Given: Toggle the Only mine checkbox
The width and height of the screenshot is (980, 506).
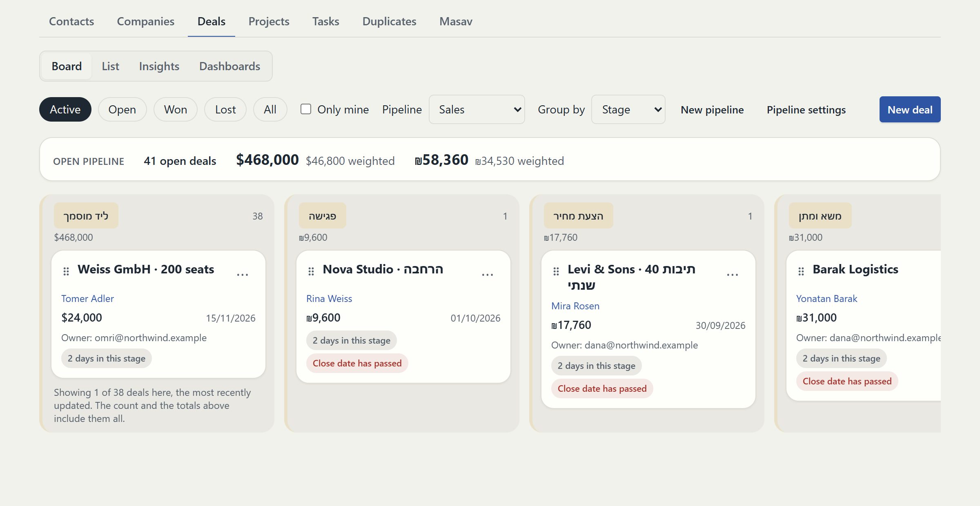Looking at the screenshot, I should click(x=306, y=109).
